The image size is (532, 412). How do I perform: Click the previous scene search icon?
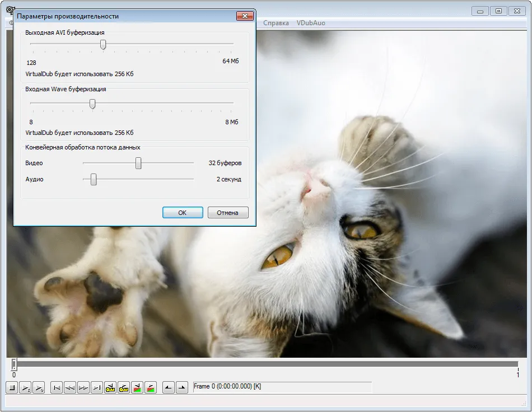click(x=137, y=387)
